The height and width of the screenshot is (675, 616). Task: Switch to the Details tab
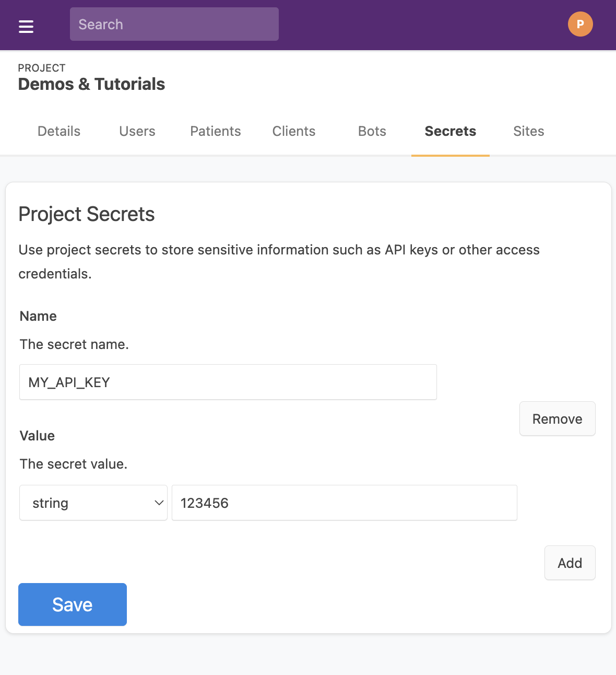click(58, 131)
